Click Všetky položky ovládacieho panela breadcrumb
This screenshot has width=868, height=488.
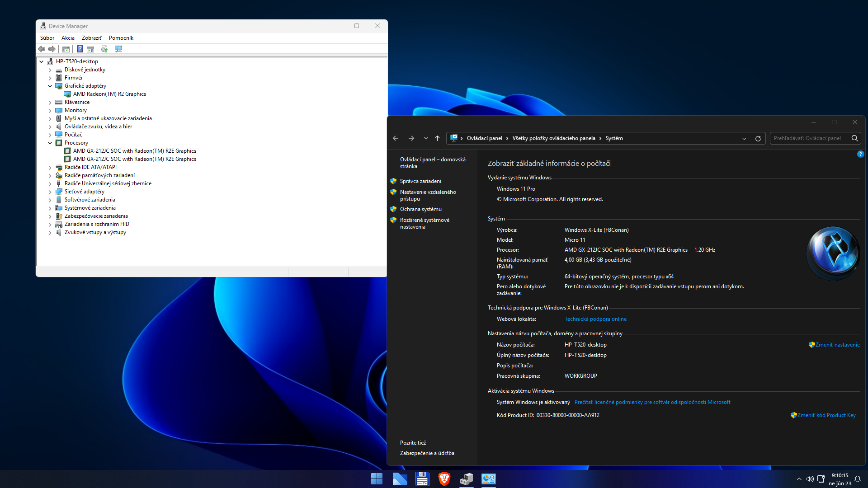click(x=554, y=138)
